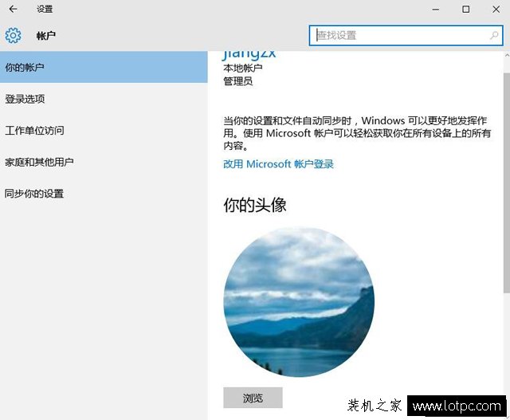Open 登录选项 section
This screenshot has height=420, width=510.
tap(104, 99)
